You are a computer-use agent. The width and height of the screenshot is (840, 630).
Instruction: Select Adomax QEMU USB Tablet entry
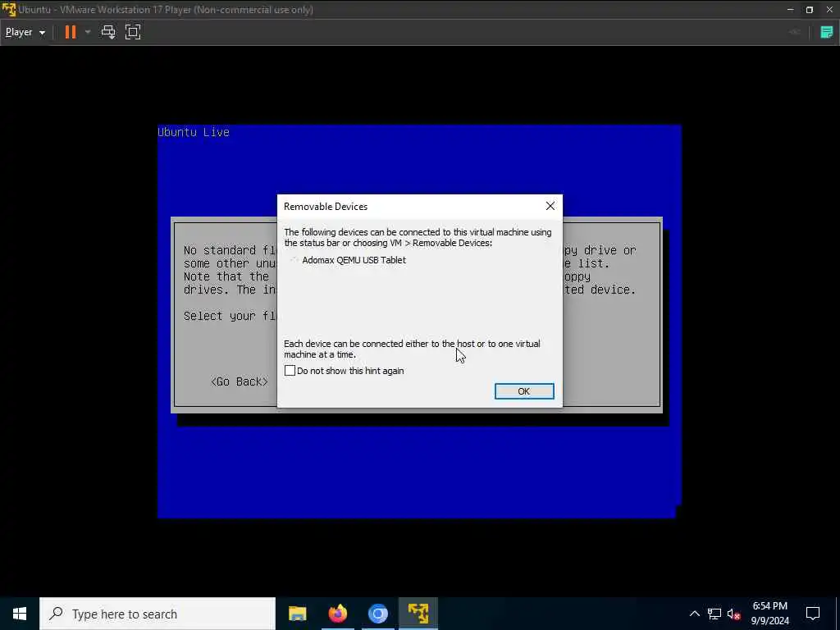click(x=354, y=260)
